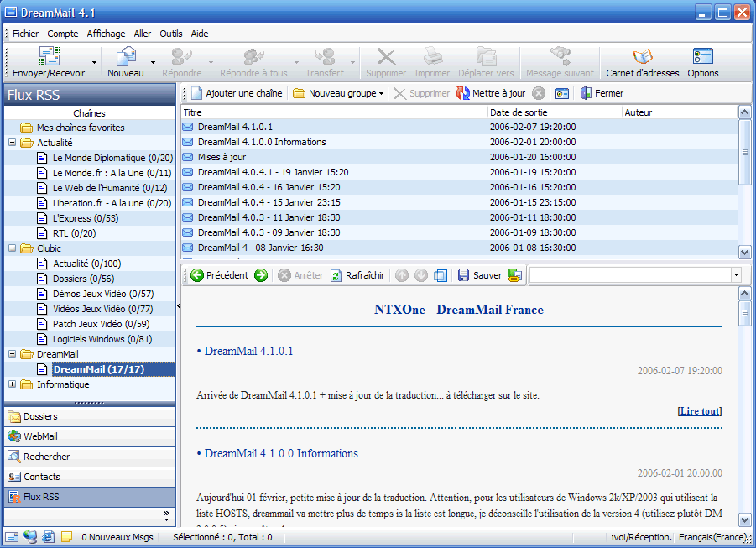Sort by the Titre column header
The width and height of the screenshot is (756, 548).
click(x=335, y=112)
